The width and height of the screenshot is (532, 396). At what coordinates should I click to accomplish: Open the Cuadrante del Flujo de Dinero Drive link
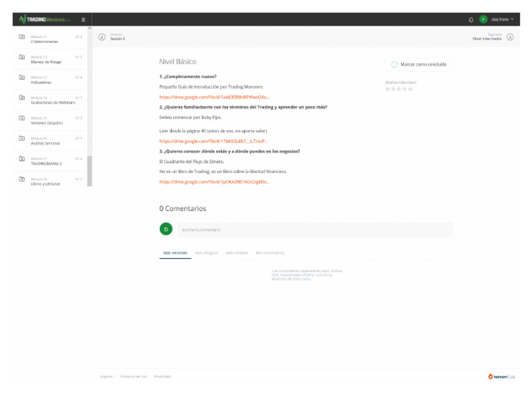click(x=215, y=181)
